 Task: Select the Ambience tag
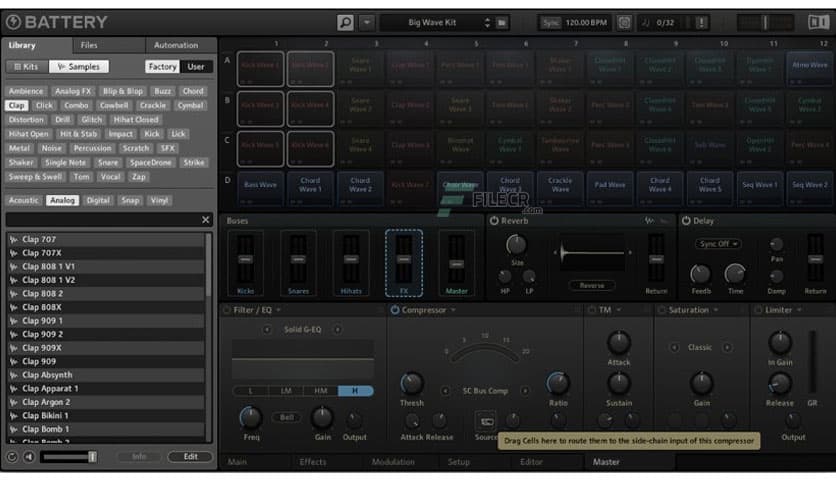point(26,91)
